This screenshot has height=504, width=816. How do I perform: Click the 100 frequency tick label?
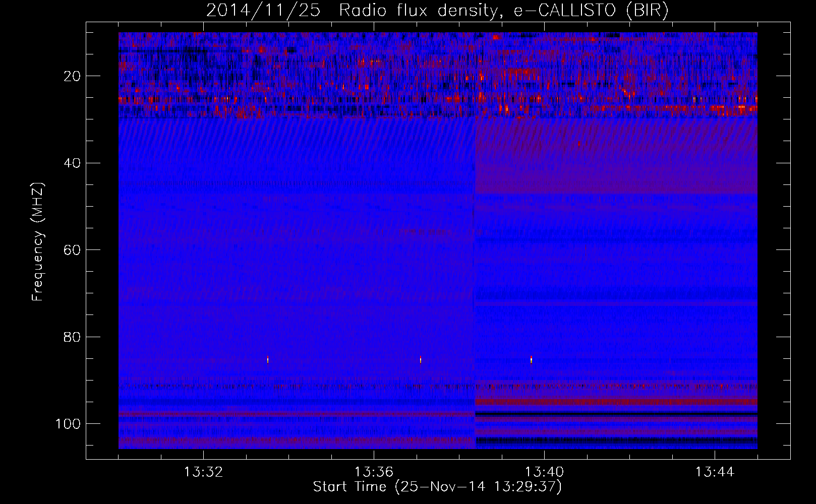[x=68, y=424]
